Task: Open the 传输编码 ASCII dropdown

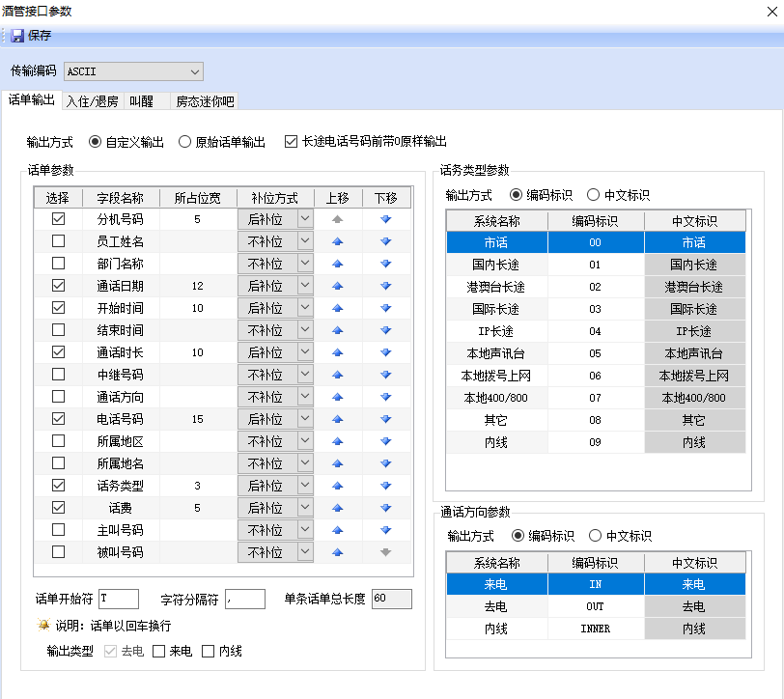Action: [195, 71]
